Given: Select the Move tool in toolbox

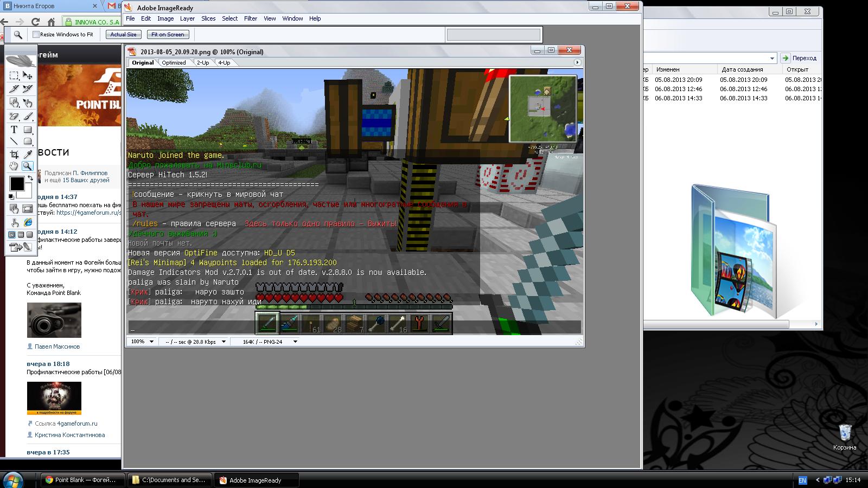Looking at the screenshot, I should (28, 76).
